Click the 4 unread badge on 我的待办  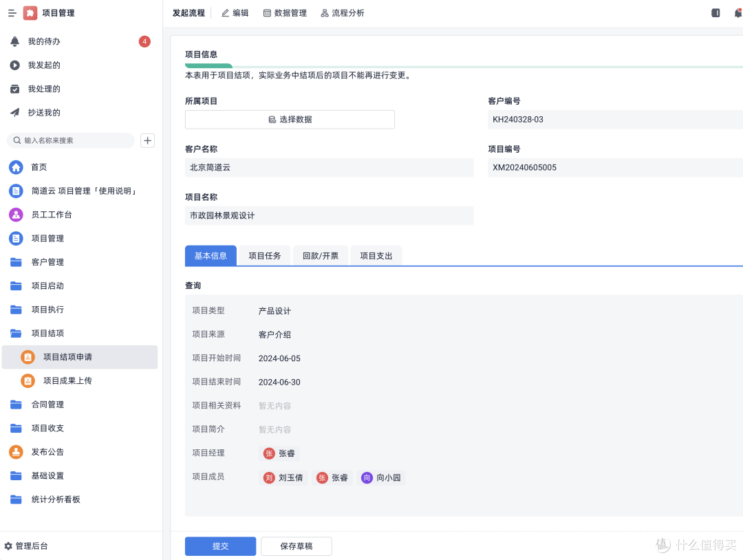click(x=144, y=41)
